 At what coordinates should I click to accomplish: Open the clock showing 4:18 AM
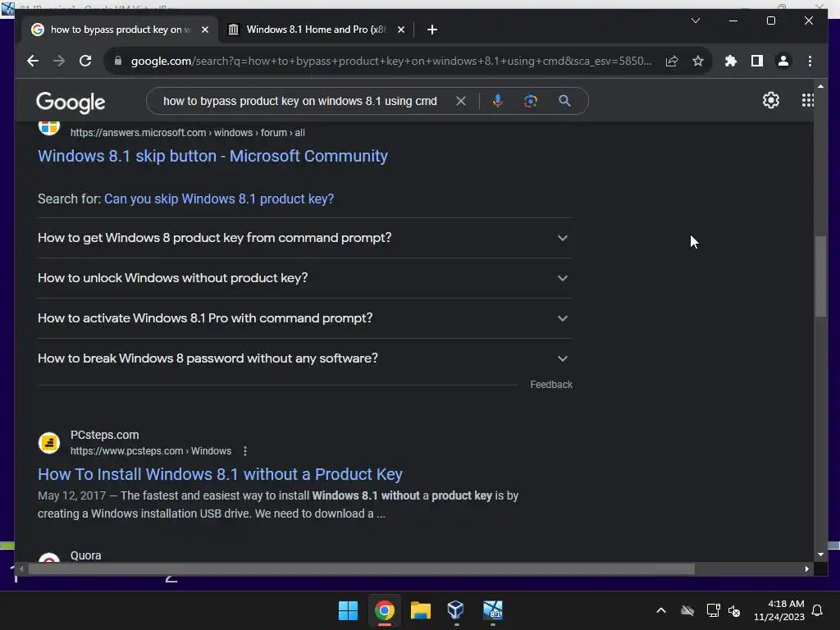click(779, 610)
